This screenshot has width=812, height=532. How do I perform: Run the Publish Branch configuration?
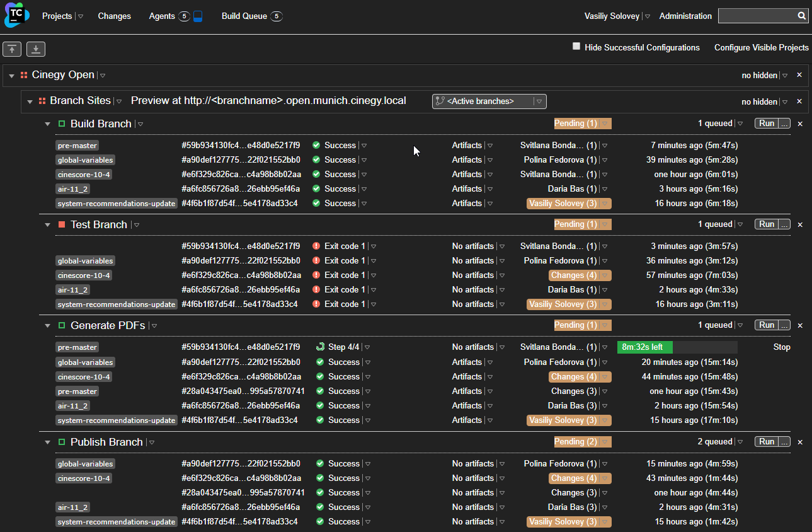(766, 442)
